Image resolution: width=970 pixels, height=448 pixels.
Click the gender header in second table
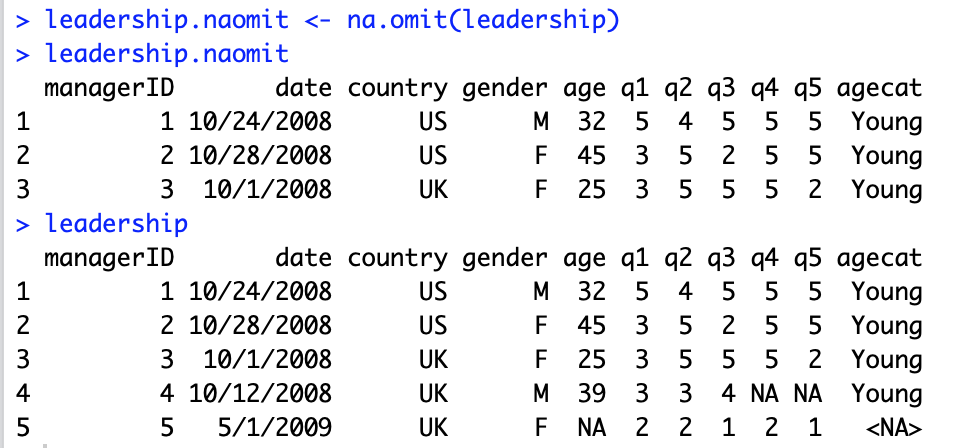pyautogui.click(x=505, y=259)
